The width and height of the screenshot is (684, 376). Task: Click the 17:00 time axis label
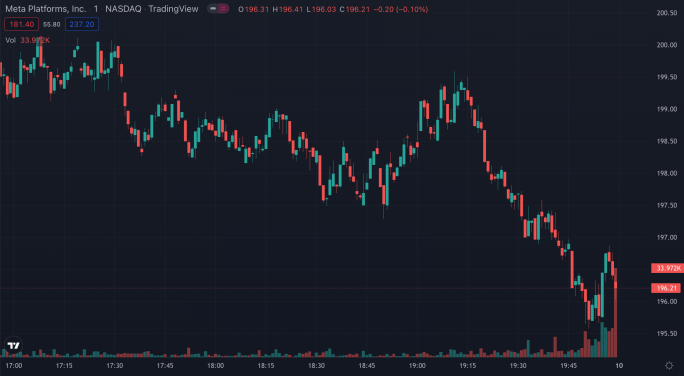[x=14, y=366]
